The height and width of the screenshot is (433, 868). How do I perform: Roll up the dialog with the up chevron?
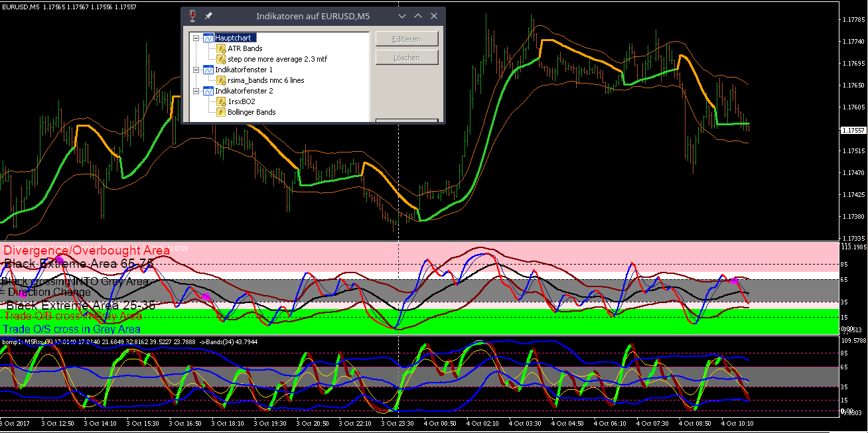pos(418,16)
